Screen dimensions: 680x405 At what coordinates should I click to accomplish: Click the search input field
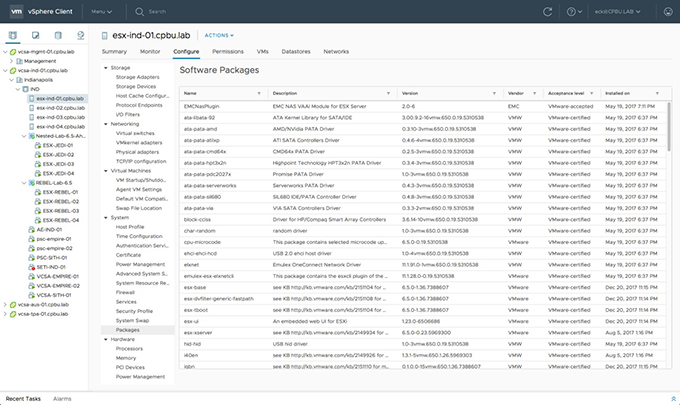coord(157,12)
